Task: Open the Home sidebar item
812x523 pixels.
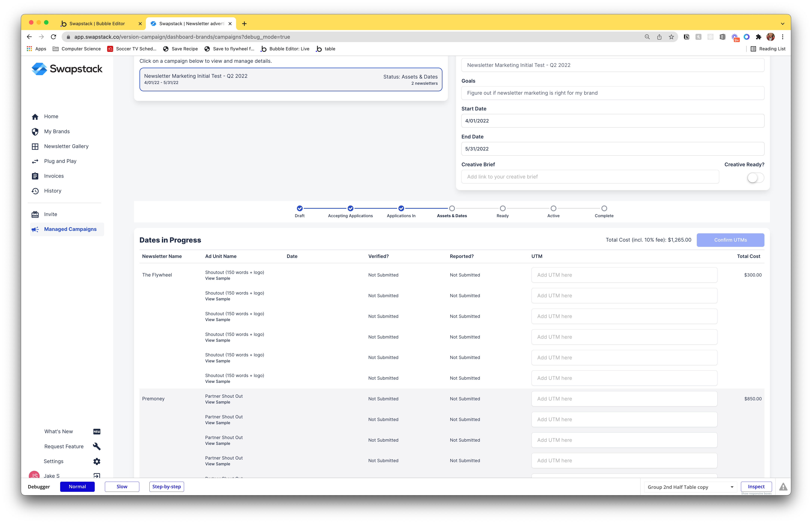Action: click(x=51, y=116)
